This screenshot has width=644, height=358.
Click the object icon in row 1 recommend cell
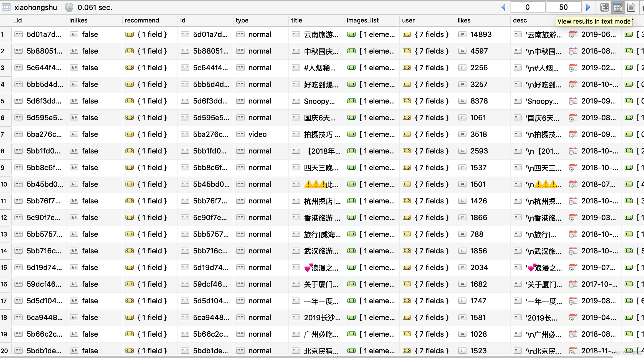point(130,34)
